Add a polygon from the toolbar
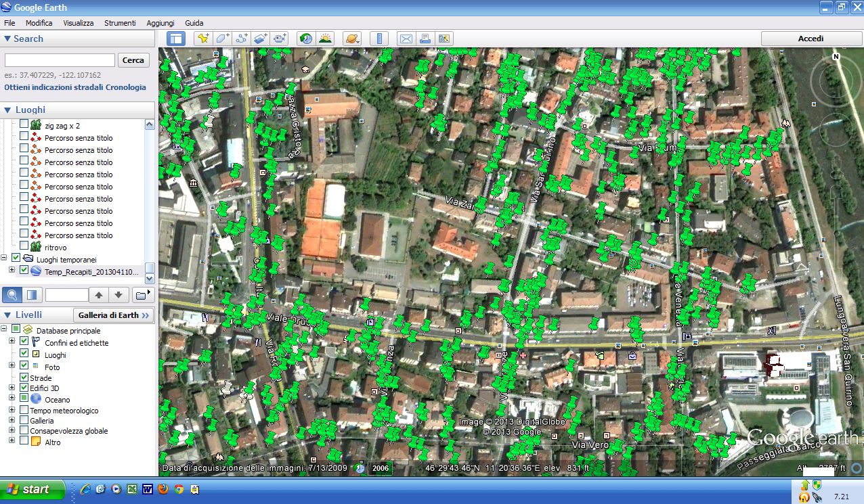Image resolution: width=864 pixels, height=504 pixels. click(222, 39)
